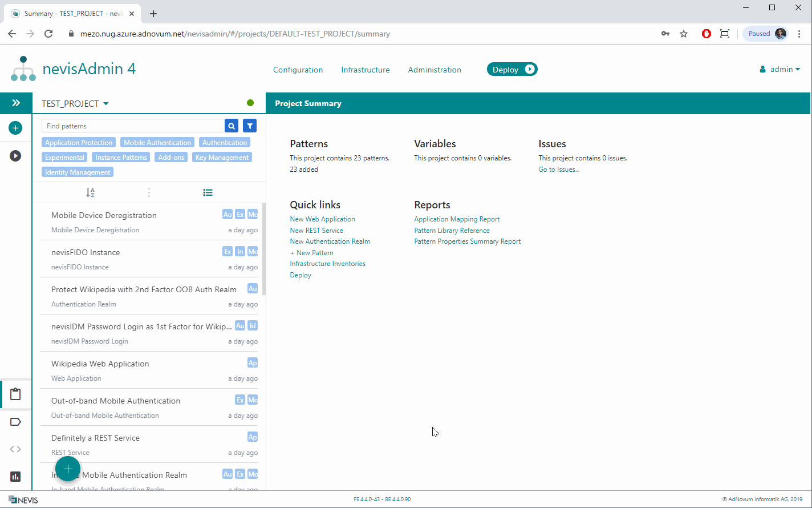Select Out-of-band Mobile Authentication pattern
The image size is (812, 508).
[x=149, y=407]
